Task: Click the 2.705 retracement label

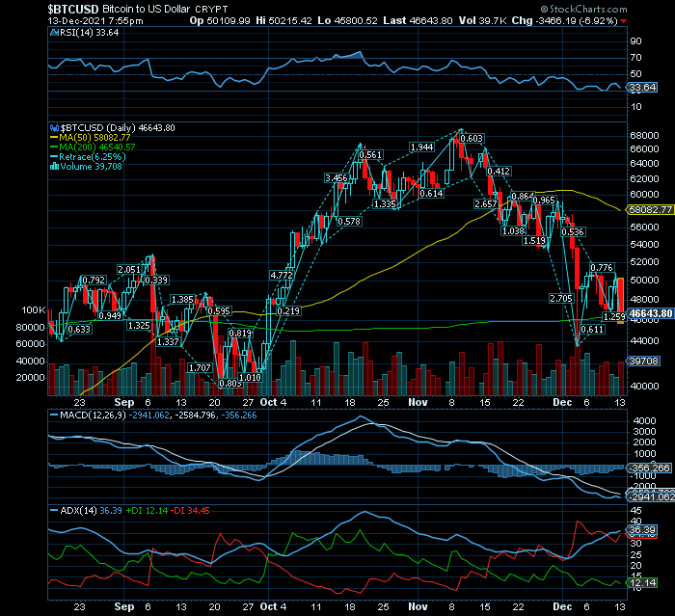Action: 561,298
